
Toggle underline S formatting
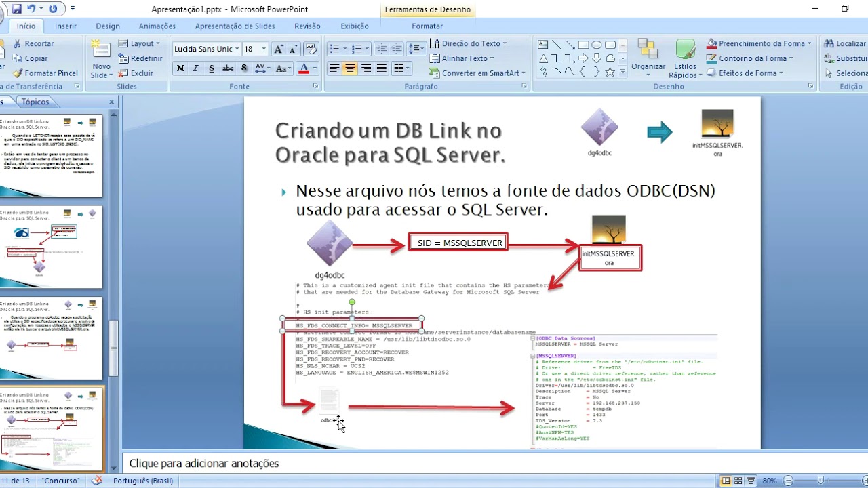(x=212, y=68)
